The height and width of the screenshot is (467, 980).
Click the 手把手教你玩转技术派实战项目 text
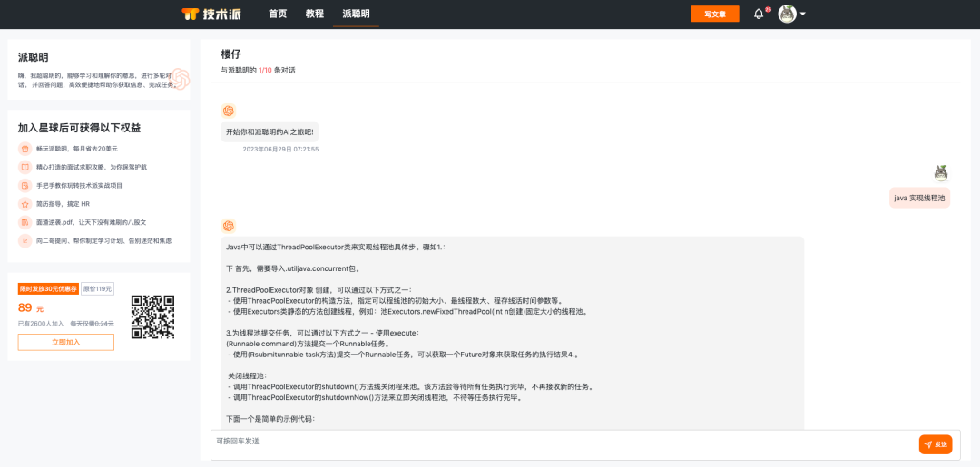coord(79,185)
